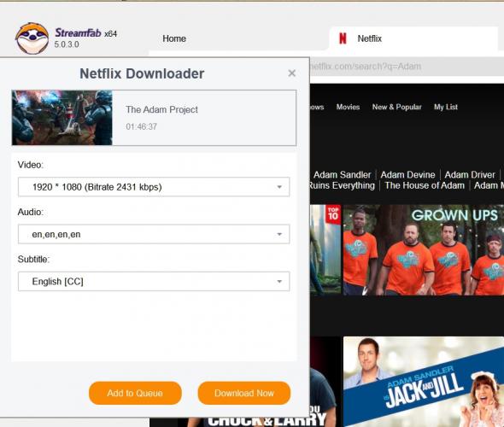Open the Subtitle language dropdown
Screen dimensions: 504x427
coord(154,282)
